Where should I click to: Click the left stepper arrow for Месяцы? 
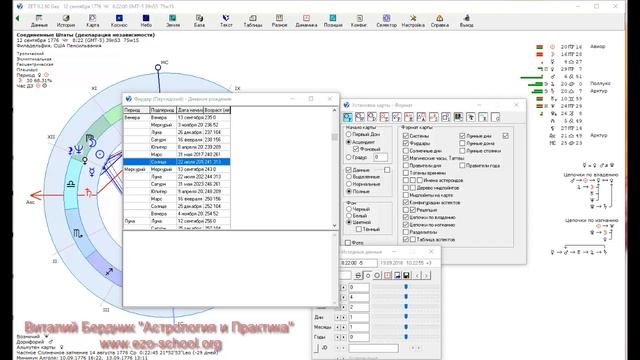click(x=338, y=327)
